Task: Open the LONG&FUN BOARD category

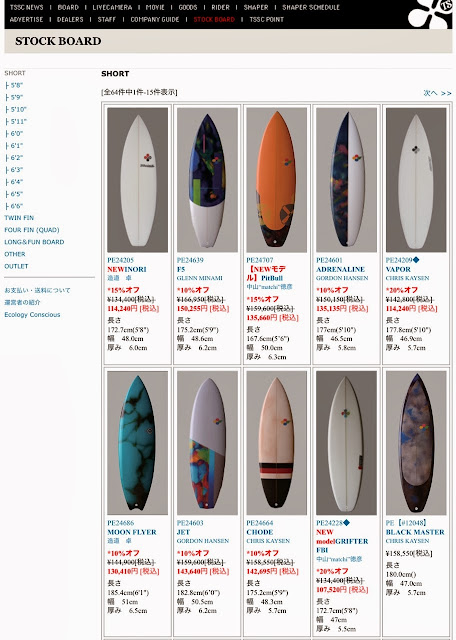Action: (x=34, y=242)
